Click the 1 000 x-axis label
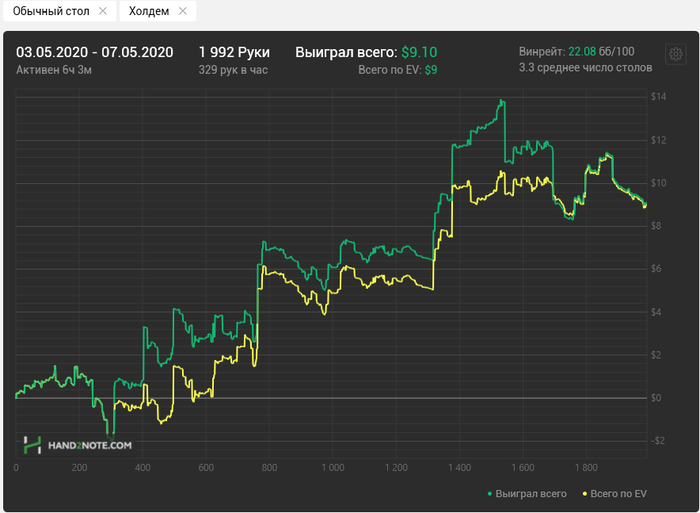This screenshot has width=700, height=513. pyautogui.click(x=333, y=467)
